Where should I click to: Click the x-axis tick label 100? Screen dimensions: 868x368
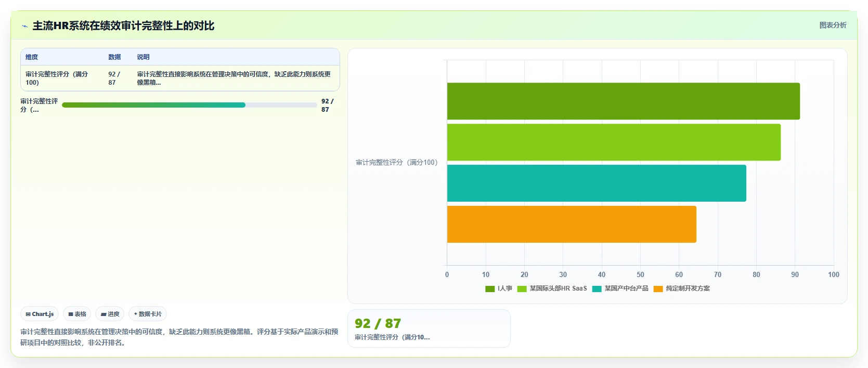[834, 274]
